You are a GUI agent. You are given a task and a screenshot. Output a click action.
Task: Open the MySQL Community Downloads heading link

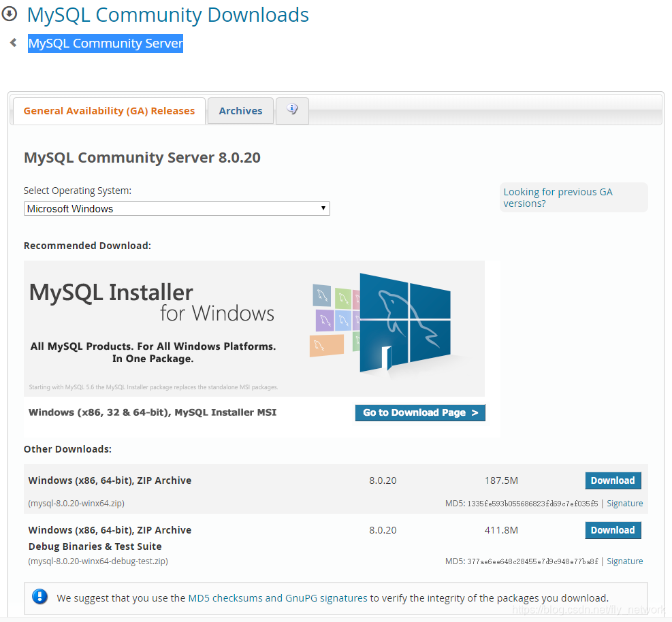[x=167, y=15]
